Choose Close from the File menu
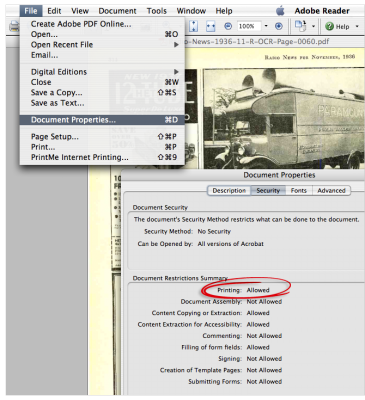This screenshot has height=400, width=365. coord(102,82)
